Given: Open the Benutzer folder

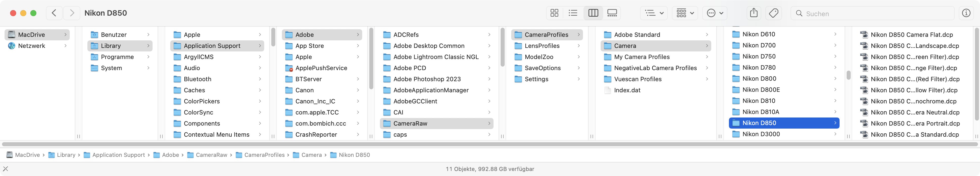Looking at the screenshot, I should click(120, 35).
